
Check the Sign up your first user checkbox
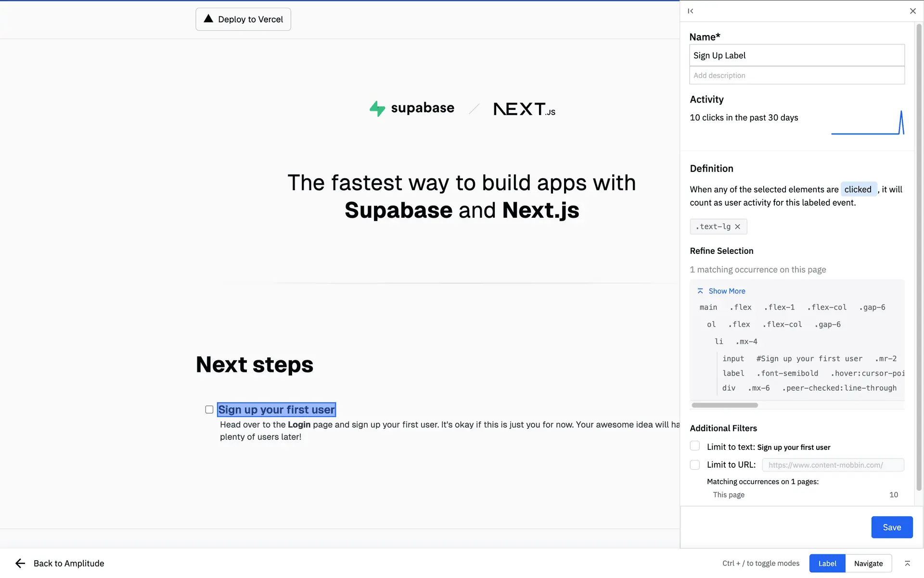pos(209,409)
